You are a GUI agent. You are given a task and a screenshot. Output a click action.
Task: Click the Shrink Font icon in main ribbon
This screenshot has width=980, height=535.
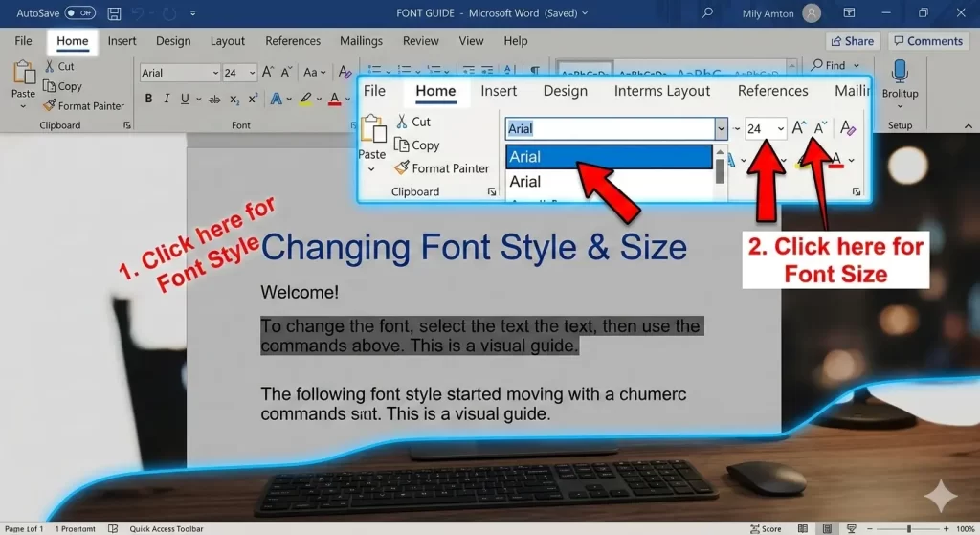tap(286, 73)
